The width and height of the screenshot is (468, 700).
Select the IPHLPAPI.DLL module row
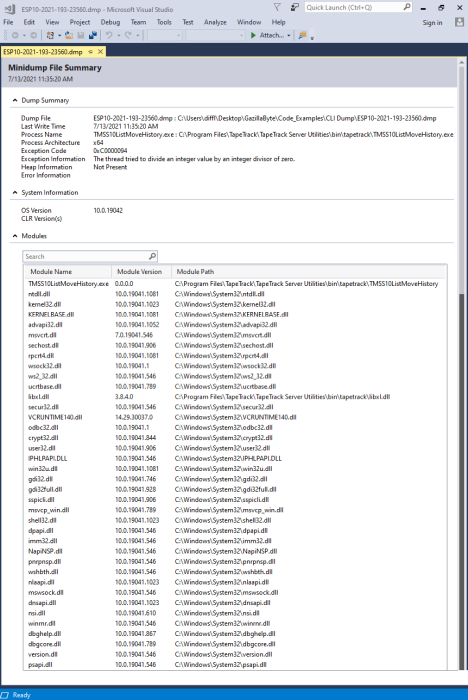[235, 458]
